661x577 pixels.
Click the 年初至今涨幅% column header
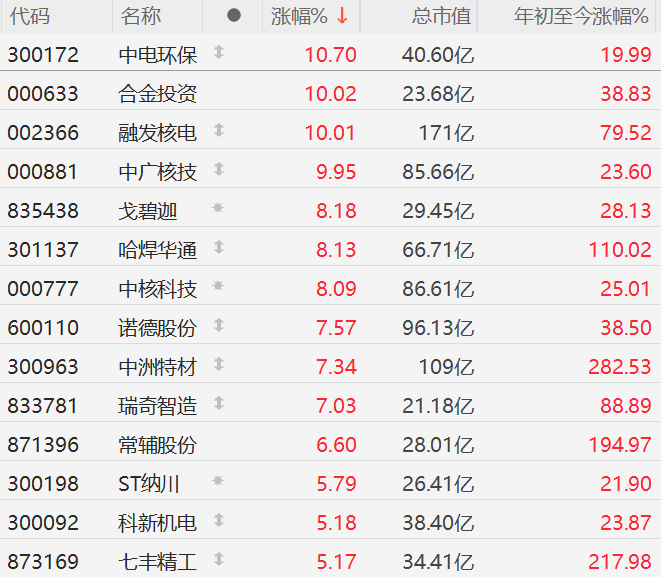581,16
